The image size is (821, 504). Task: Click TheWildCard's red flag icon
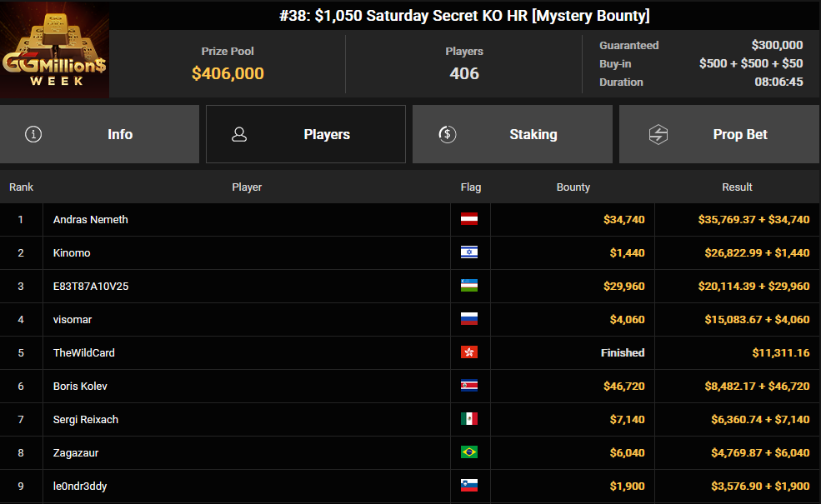tap(469, 352)
